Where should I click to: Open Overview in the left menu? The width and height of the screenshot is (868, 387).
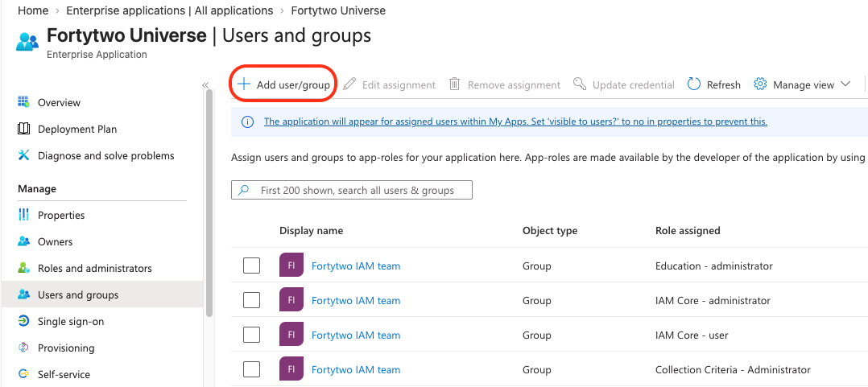pos(59,102)
